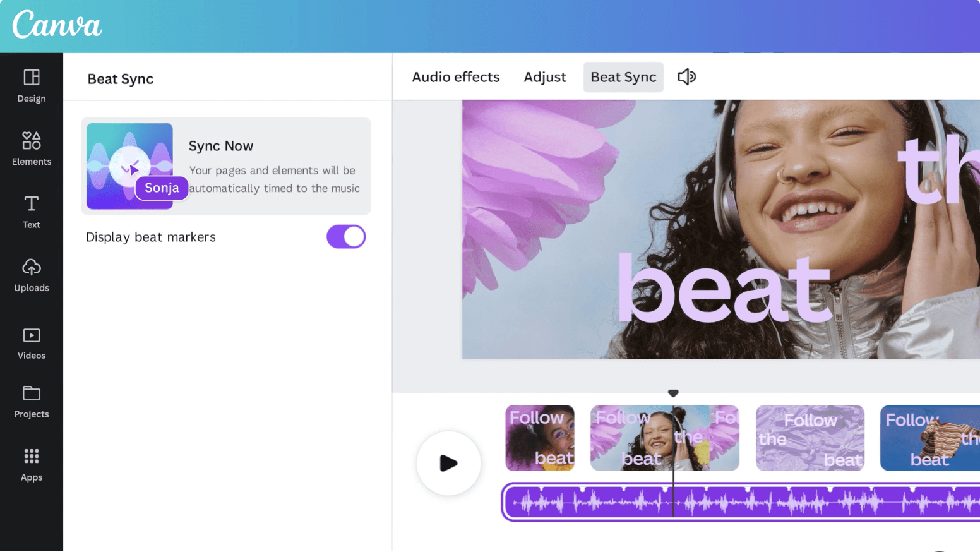Select the first Follow beat clip thumbnail

coord(540,438)
